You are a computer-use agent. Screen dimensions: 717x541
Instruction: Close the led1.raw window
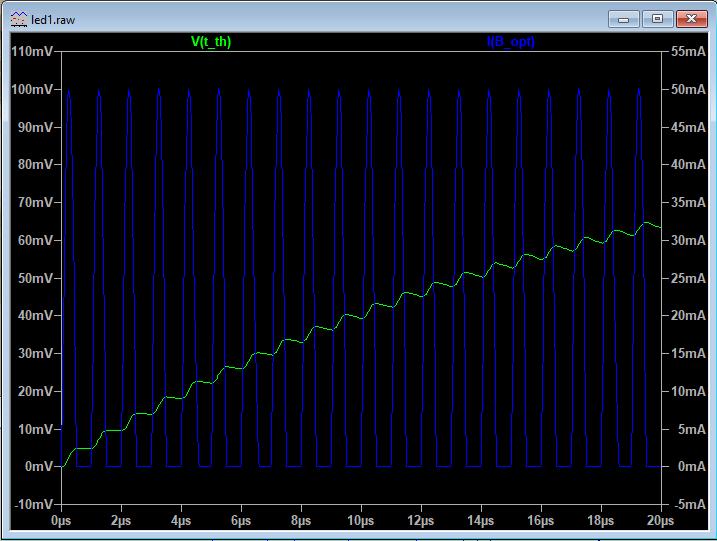point(691,19)
